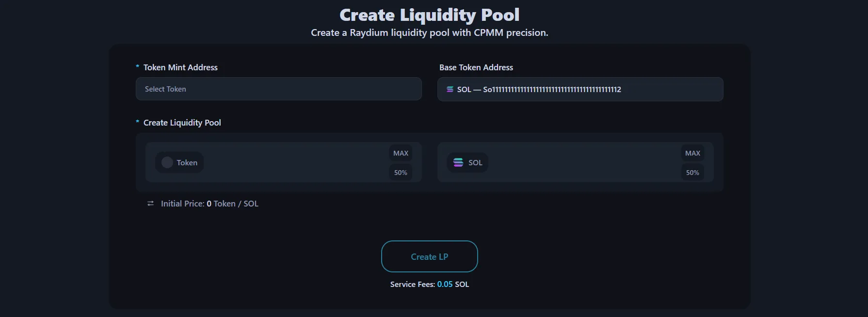Flip the Initial Price direction using the arrows icon

(x=150, y=204)
